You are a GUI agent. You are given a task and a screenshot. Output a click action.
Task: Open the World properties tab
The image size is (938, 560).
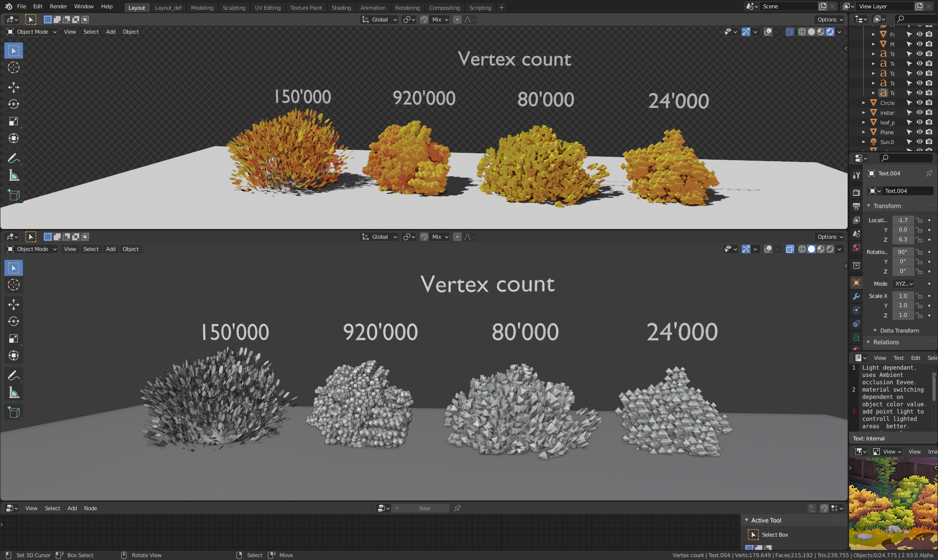(856, 248)
